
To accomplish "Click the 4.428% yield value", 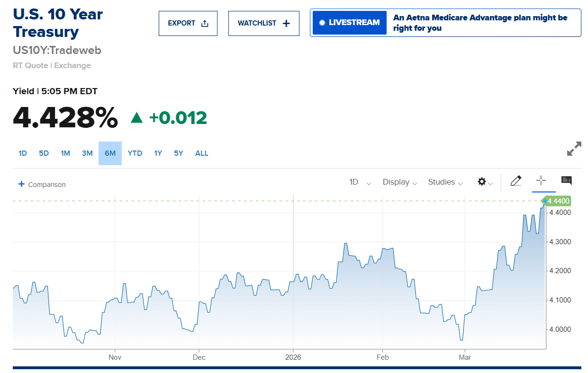I will [65, 117].
